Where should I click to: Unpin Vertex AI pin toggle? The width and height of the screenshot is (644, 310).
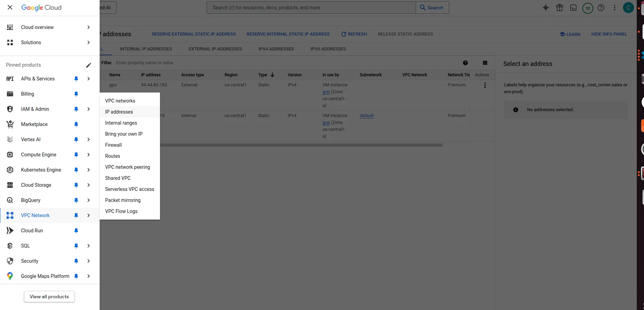pos(76,139)
